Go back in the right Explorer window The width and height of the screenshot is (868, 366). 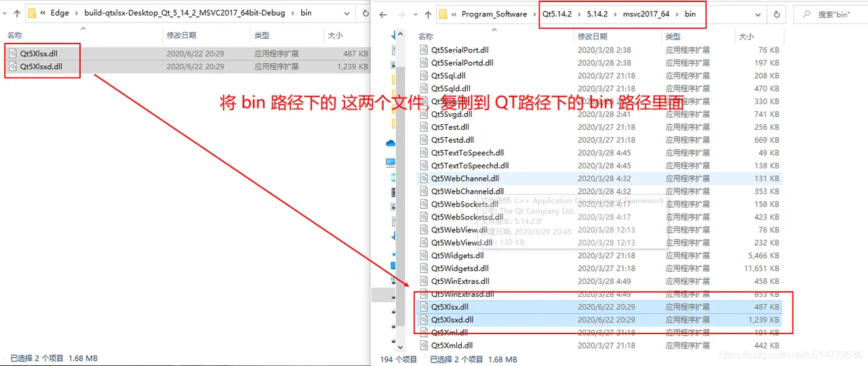(382, 14)
